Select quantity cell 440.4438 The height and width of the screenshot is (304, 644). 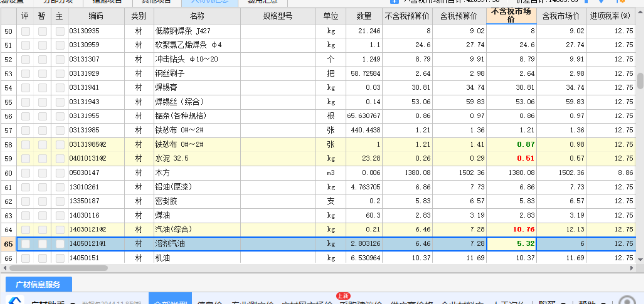[364, 130]
